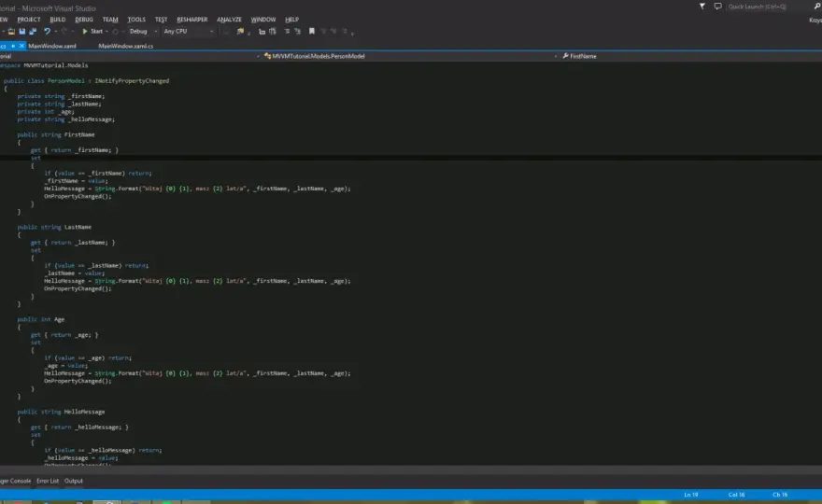Viewport: 822px width, 504px height.
Task: Click the 'public string LastName' property line
Action: [x=54, y=227]
